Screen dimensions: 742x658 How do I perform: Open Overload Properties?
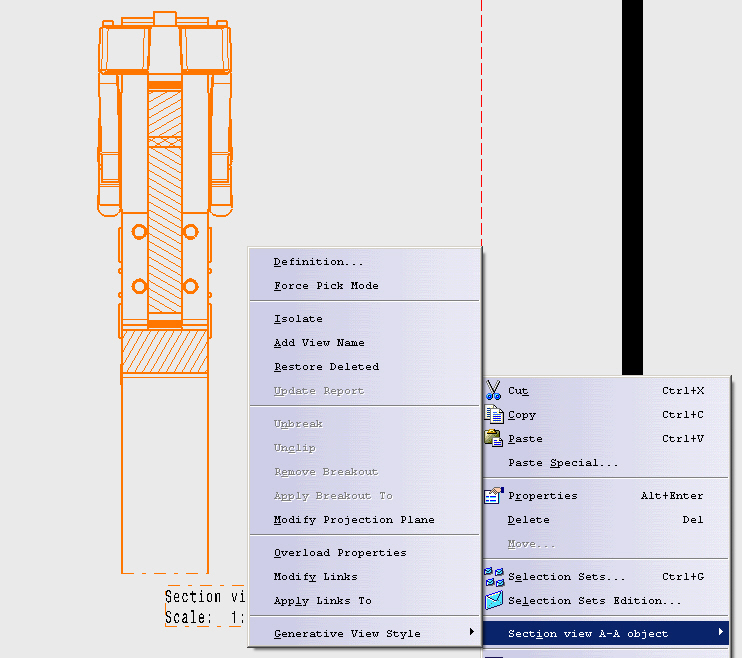[340, 552]
